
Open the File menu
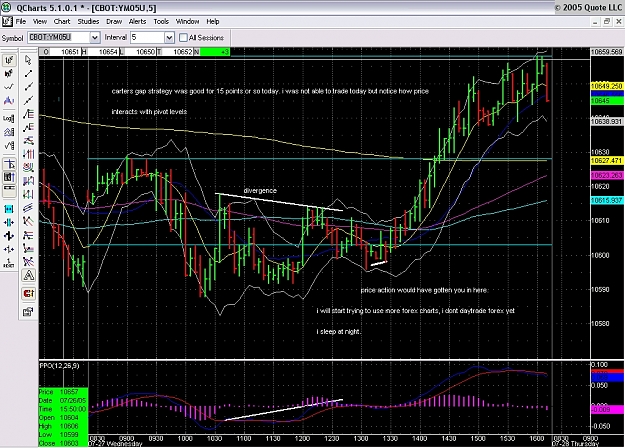21,22
